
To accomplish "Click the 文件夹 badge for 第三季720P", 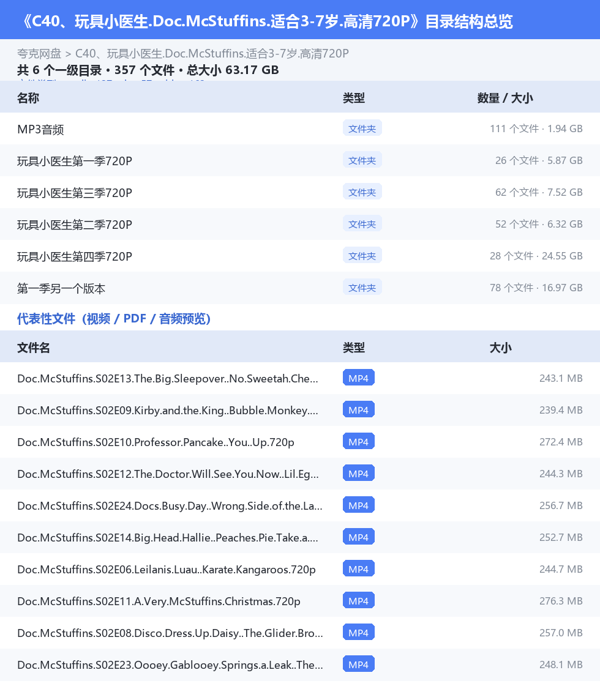I will [x=362, y=192].
